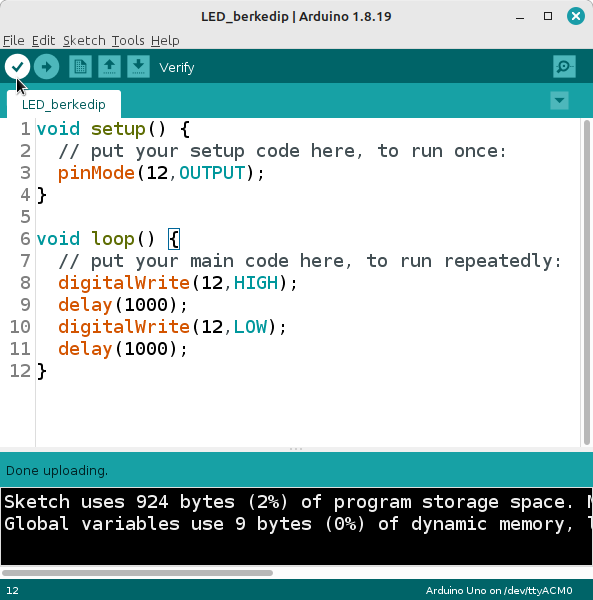Screen dimensions: 593x600
Task: Expand the tab options dropdown arrow
Action: (559, 101)
